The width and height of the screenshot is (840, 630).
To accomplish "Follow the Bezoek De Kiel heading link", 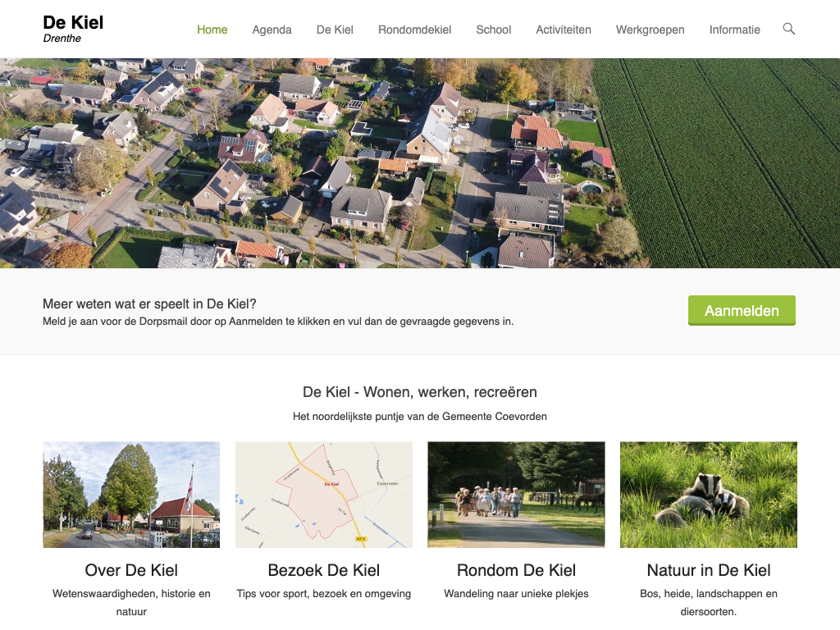I will coord(323,570).
